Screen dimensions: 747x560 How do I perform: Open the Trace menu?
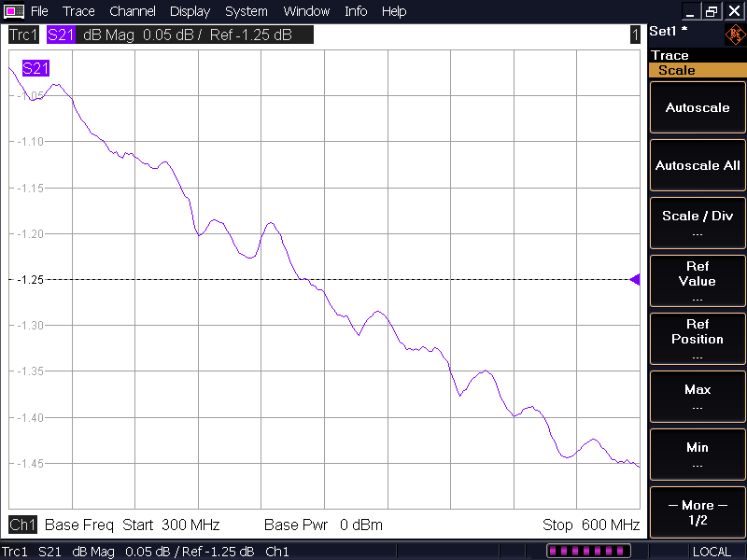pos(78,11)
